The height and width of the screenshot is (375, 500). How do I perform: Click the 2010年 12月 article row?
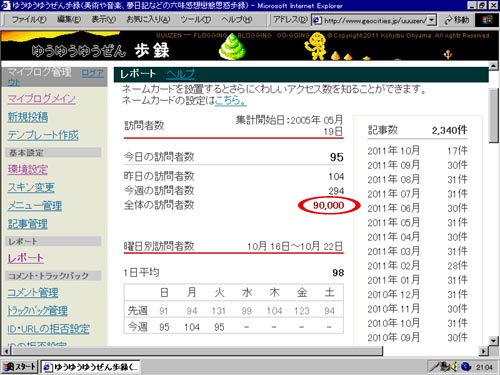(417, 294)
